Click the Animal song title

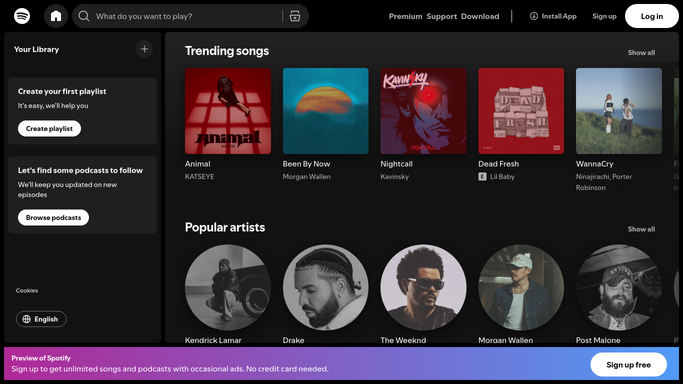click(197, 164)
